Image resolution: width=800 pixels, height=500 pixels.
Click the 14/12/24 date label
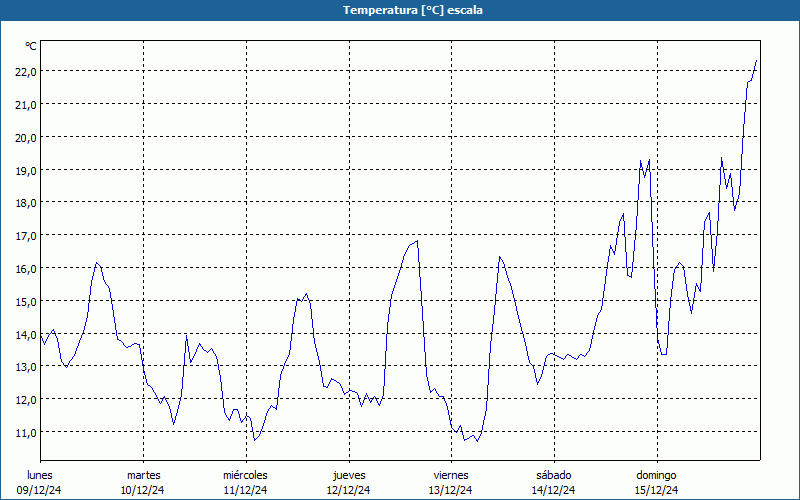pyautogui.click(x=554, y=490)
